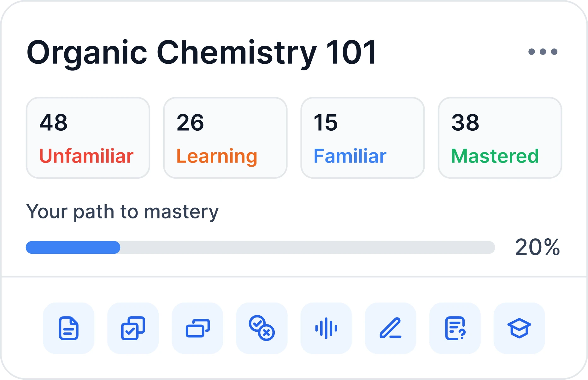Click the gray unfilled part of progress bar

308,247
